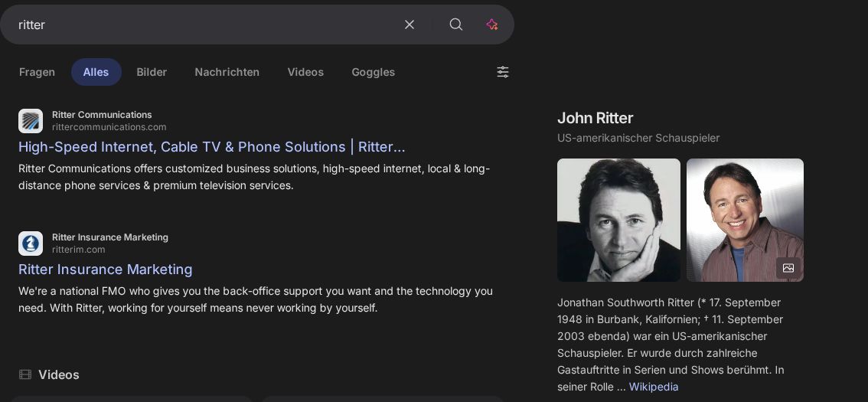
Task: Clear the search query with the X icon
Action: pyautogui.click(x=410, y=25)
